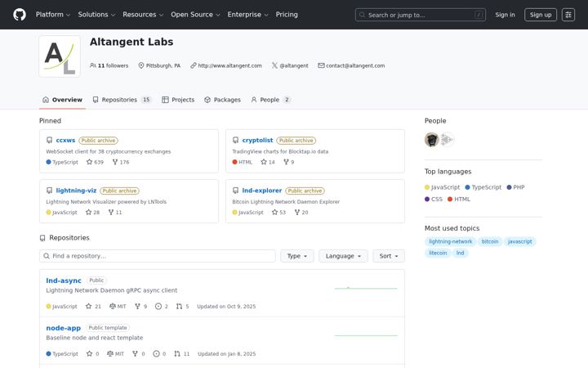Select the bitcoin topic tag
This screenshot has height=368, width=588.
coord(490,241)
